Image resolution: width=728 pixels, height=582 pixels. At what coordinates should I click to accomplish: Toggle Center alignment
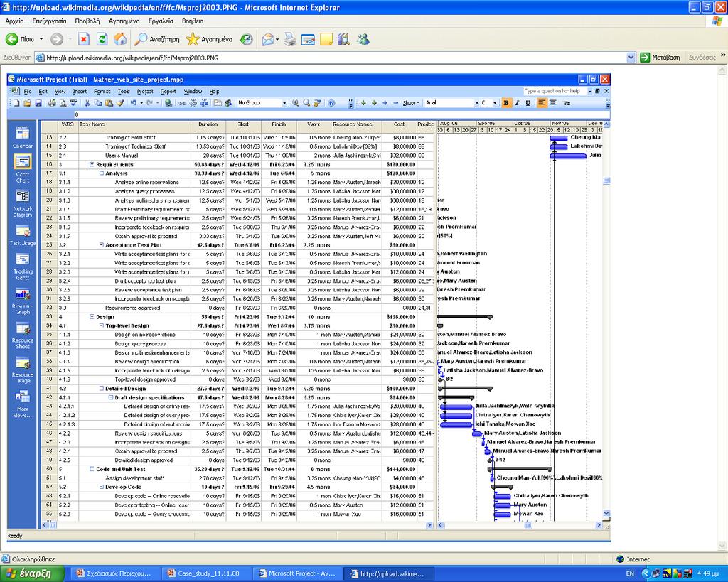click(x=552, y=103)
